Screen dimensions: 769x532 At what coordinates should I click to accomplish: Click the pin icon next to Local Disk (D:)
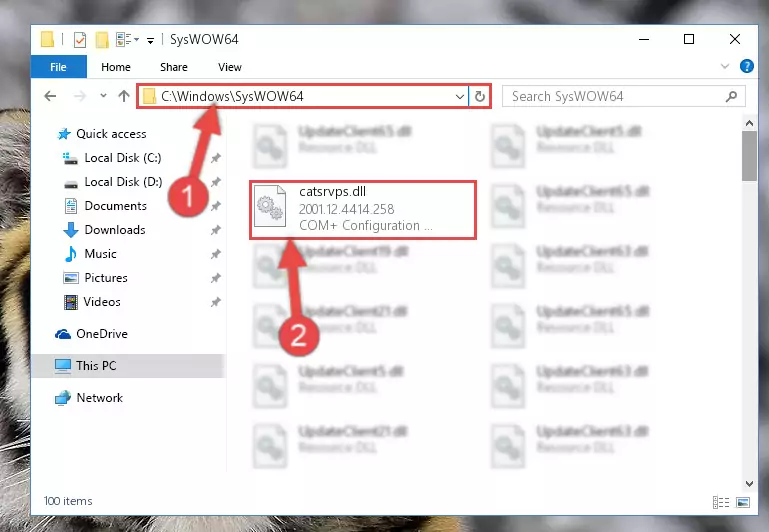click(x=215, y=182)
